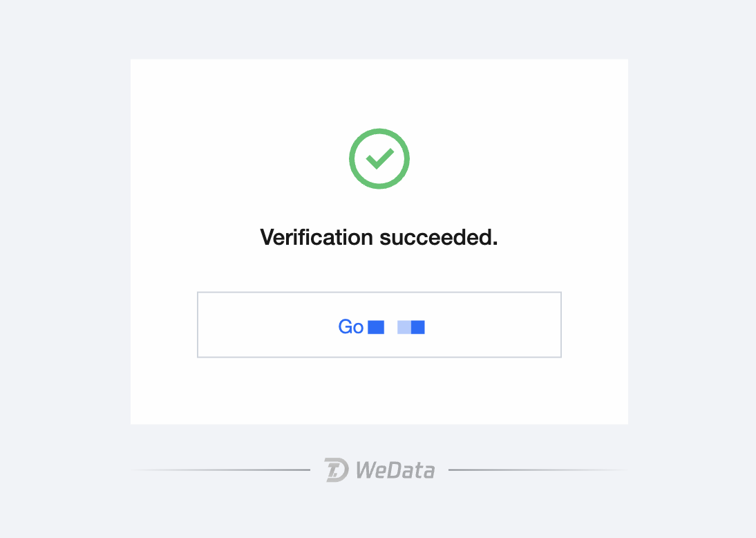Click the first blue square after Go
The height and width of the screenshot is (538, 756).
(x=376, y=327)
